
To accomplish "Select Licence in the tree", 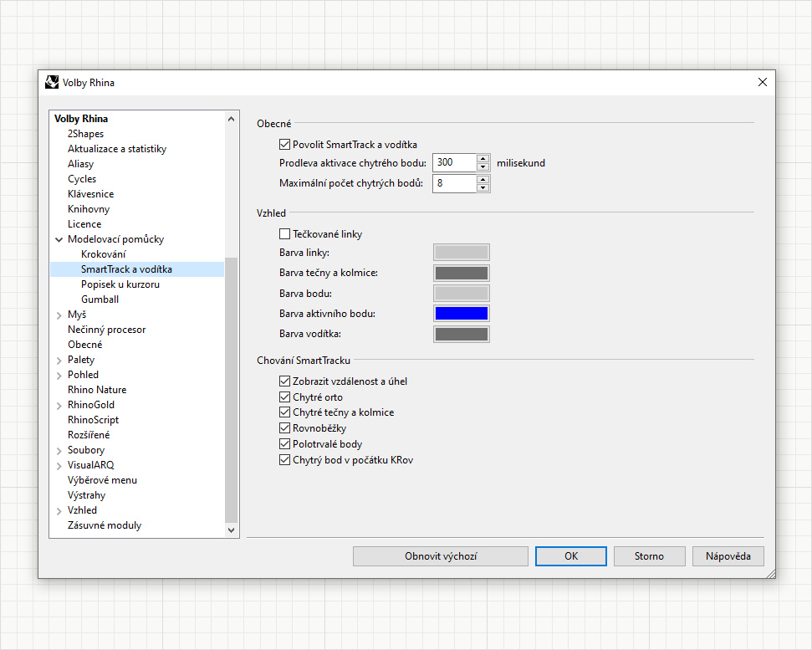I will (x=84, y=223).
